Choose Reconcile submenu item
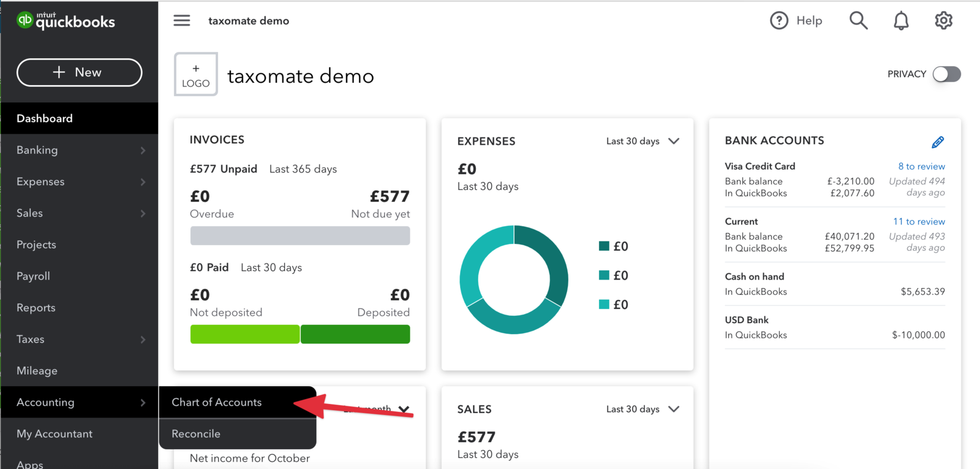This screenshot has width=980, height=469. click(238, 434)
